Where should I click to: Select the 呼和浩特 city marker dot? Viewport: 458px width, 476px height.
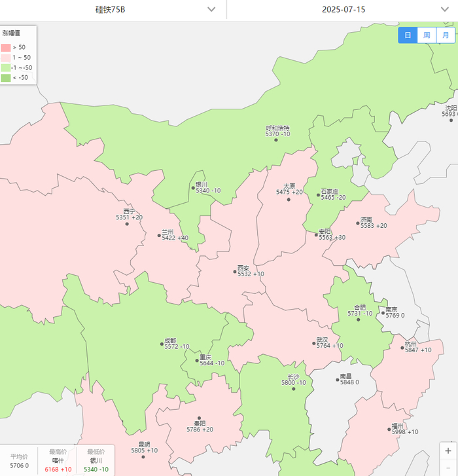[276, 140]
